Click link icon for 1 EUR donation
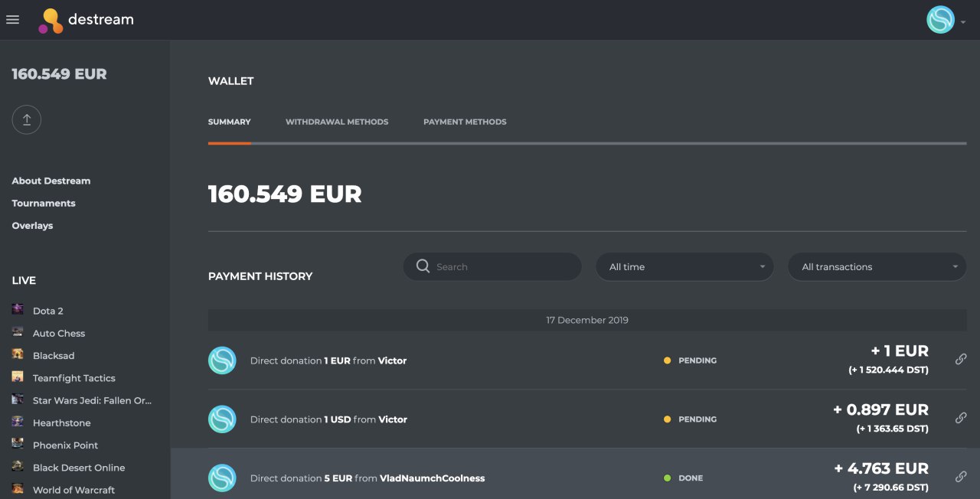Screen dimensions: 980x499 tap(961, 359)
